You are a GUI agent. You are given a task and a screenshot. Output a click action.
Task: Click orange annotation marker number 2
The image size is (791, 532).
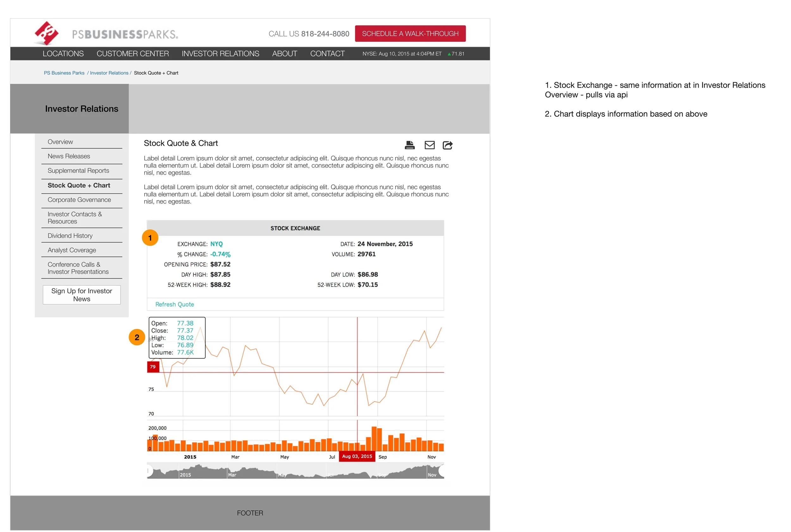point(137,337)
